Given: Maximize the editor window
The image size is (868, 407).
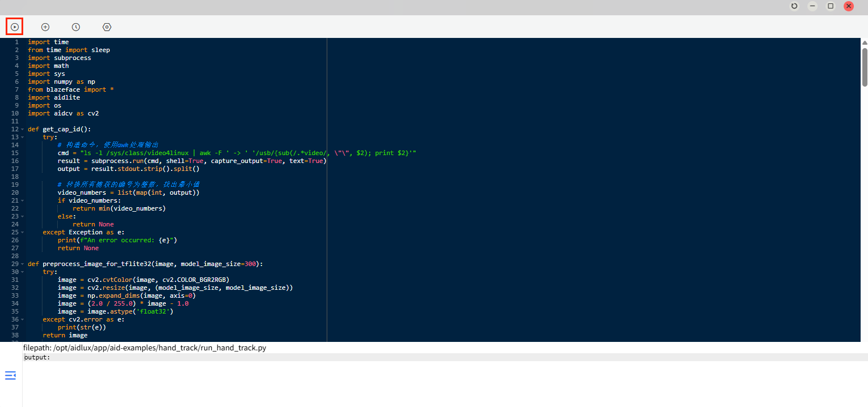Looking at the screenshot, I should (x=831, y=6).
